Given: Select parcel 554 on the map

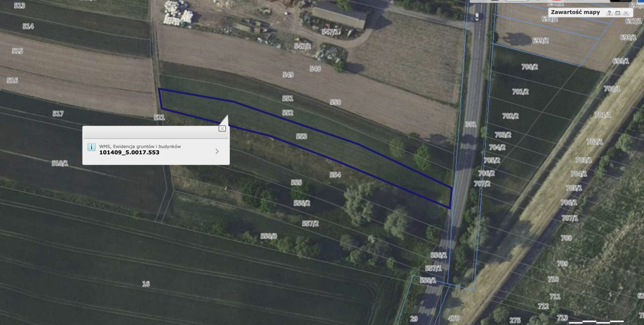Looking at the screenshot, I should 335,175.
